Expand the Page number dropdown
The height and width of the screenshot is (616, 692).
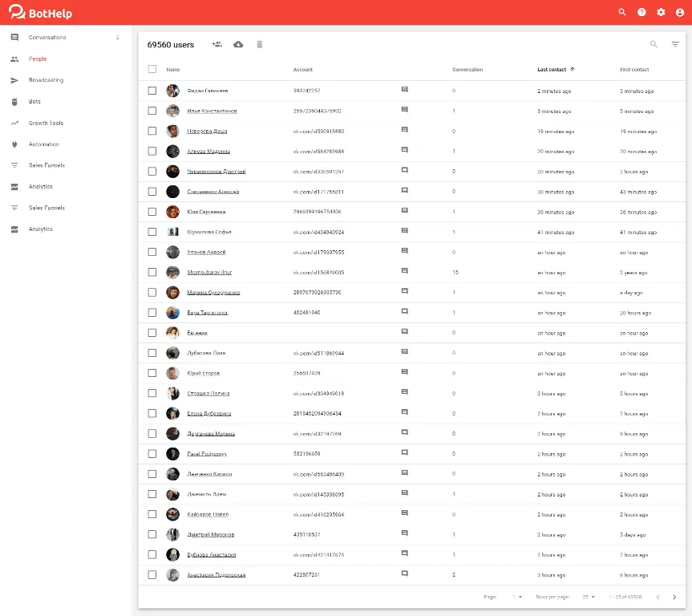517,597
